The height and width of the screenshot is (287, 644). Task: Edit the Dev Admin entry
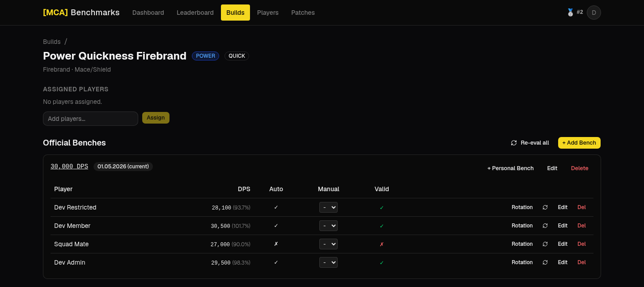563,262
